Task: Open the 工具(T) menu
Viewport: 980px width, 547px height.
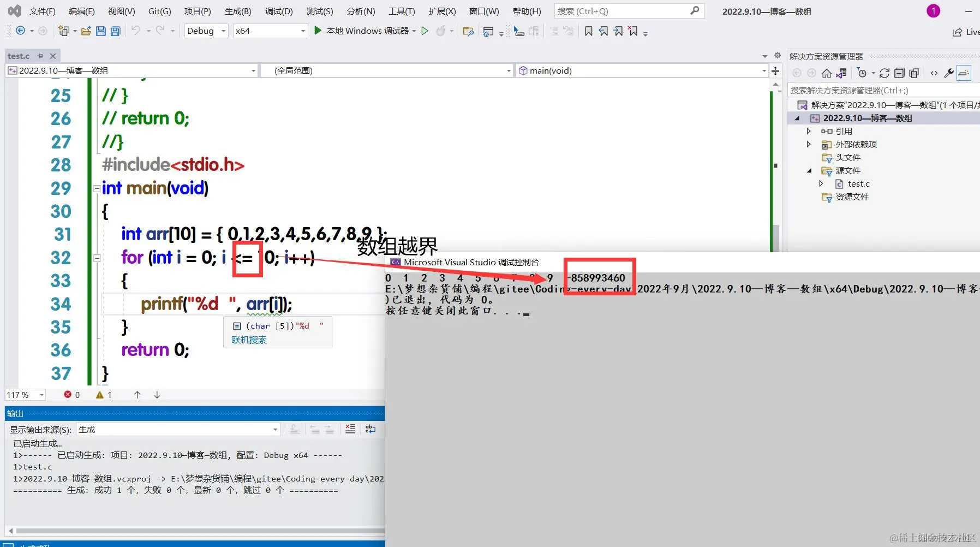Action: click(x=402, y=11)
